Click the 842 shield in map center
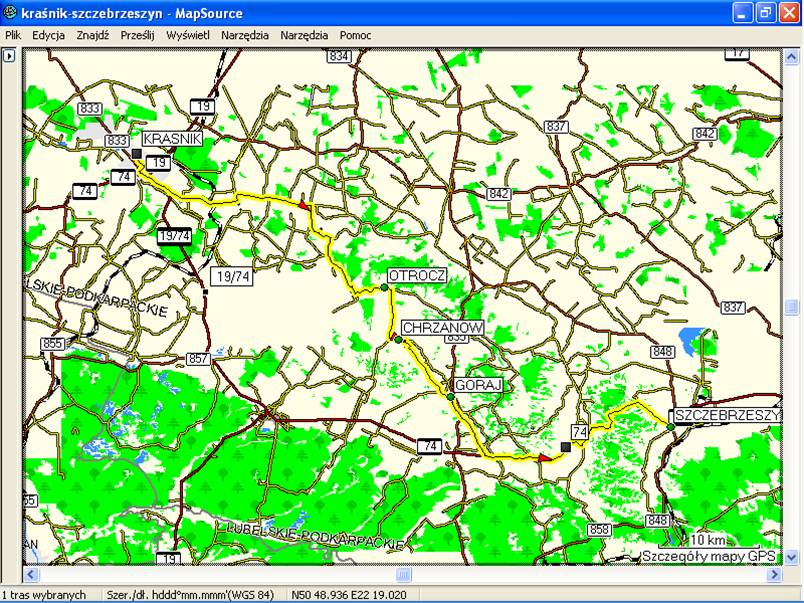 coord(498,194)
